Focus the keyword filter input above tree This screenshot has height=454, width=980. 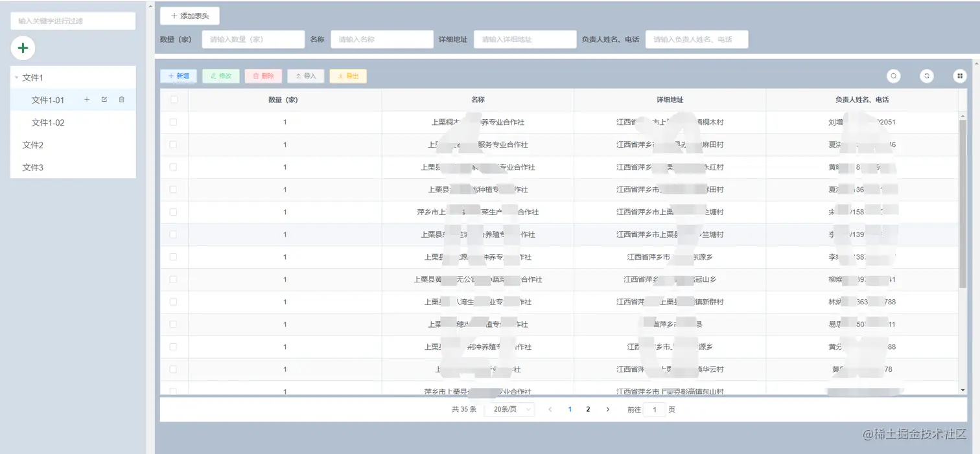[73, 21]
